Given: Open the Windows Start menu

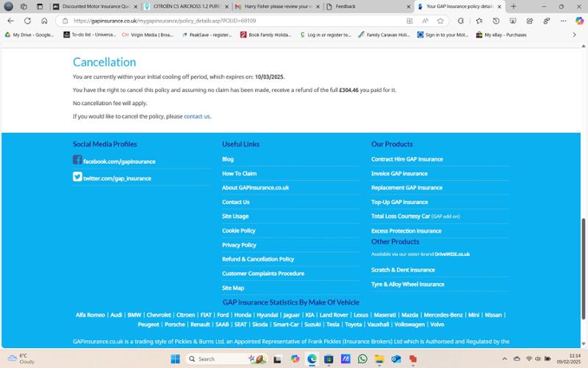Looking at the screenshot, I should [175, 359].
